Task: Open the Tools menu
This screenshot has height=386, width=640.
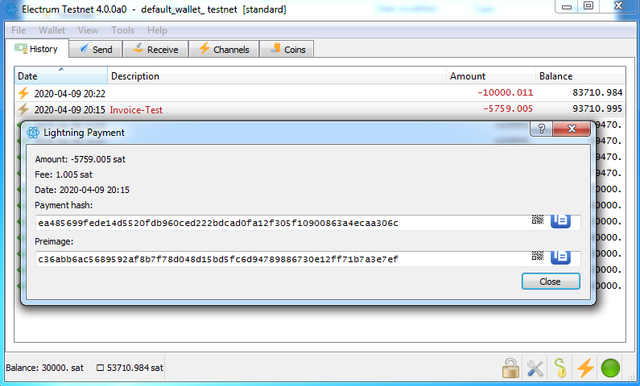Action: point(122,30)
